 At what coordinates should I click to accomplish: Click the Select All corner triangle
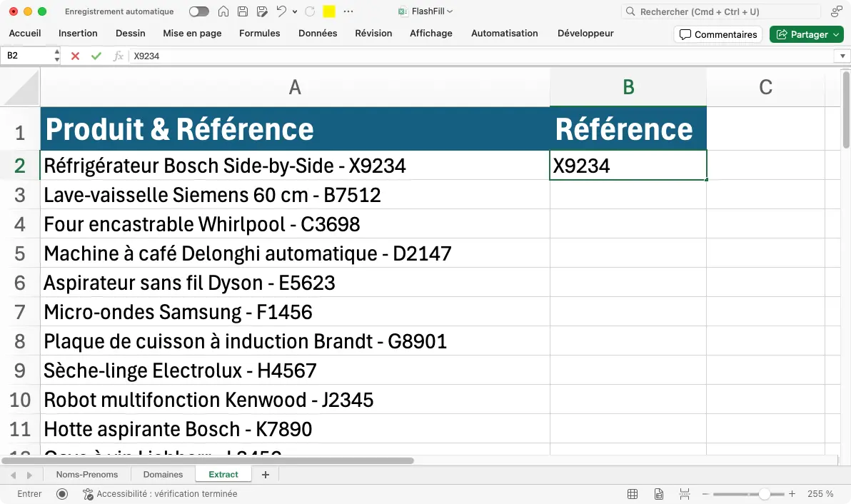tap(21, 87)
